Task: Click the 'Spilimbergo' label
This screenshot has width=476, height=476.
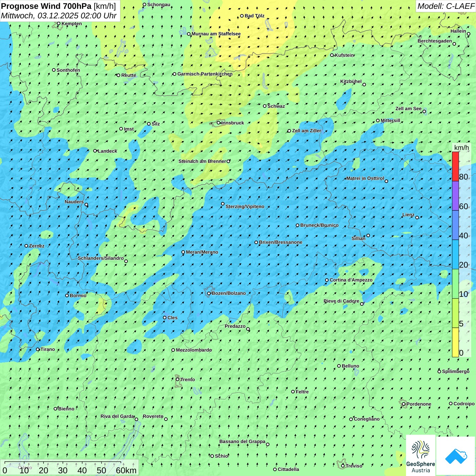Action: (456, 372)
